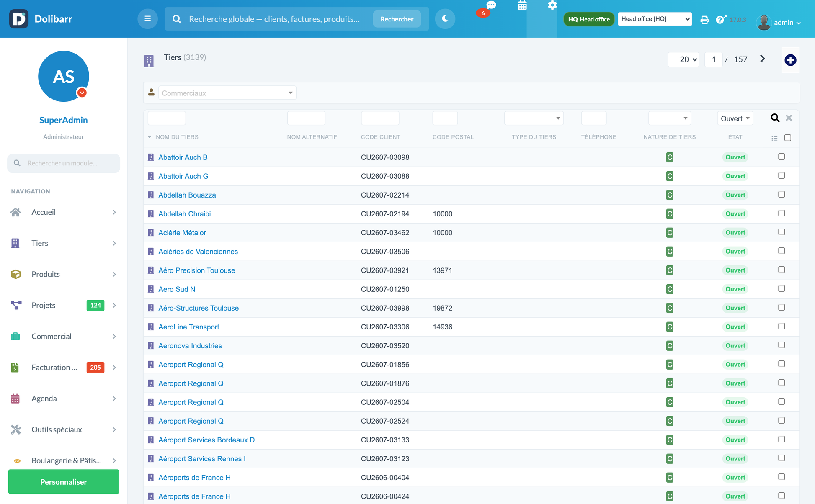The image size is (815, 504).
Task: Open the calendar icon in top bar
Action: tap(522, 5)
